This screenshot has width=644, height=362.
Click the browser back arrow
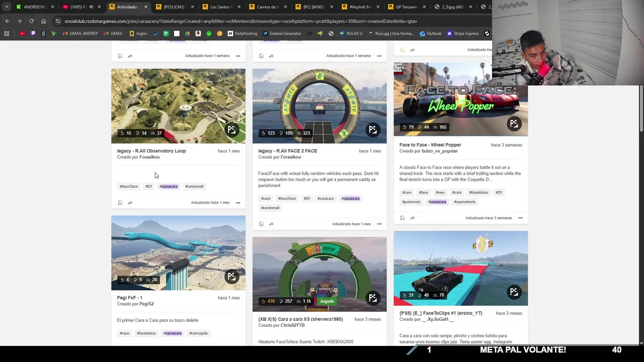click(7, 21)
